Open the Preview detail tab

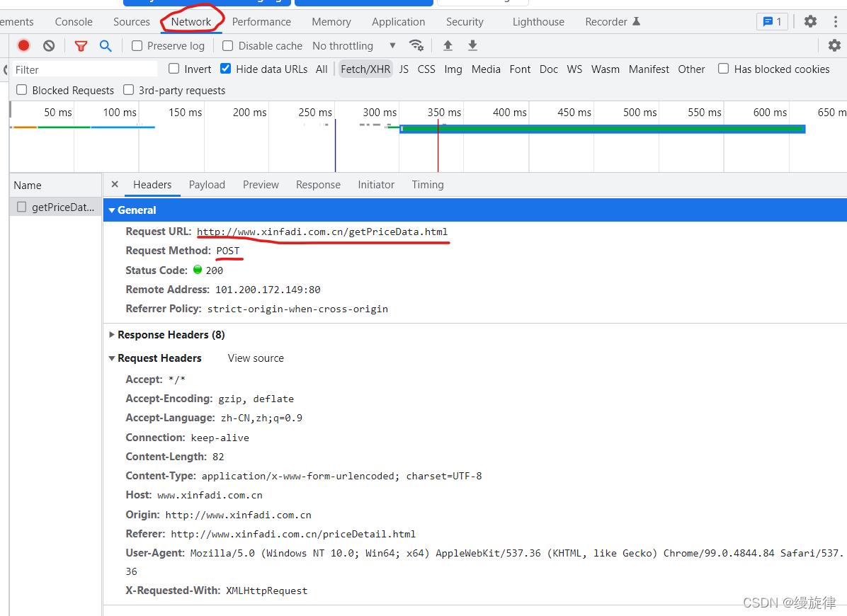[261, 185]
